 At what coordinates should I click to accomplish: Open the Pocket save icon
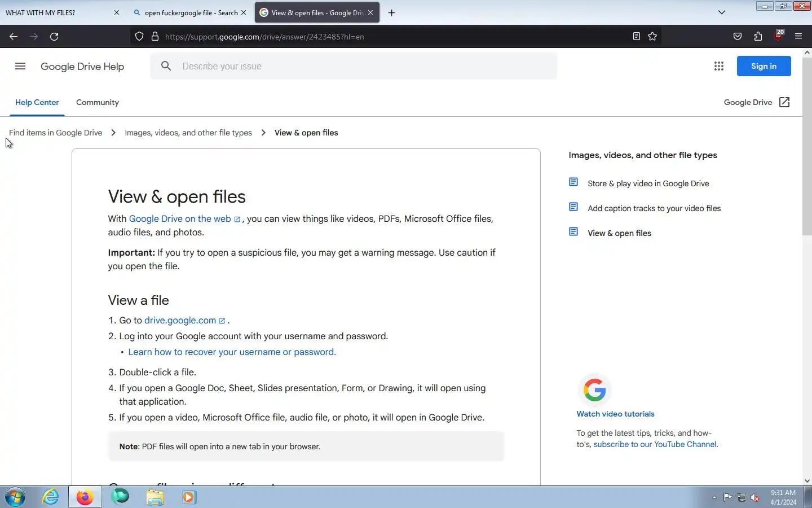click(738, 37)
